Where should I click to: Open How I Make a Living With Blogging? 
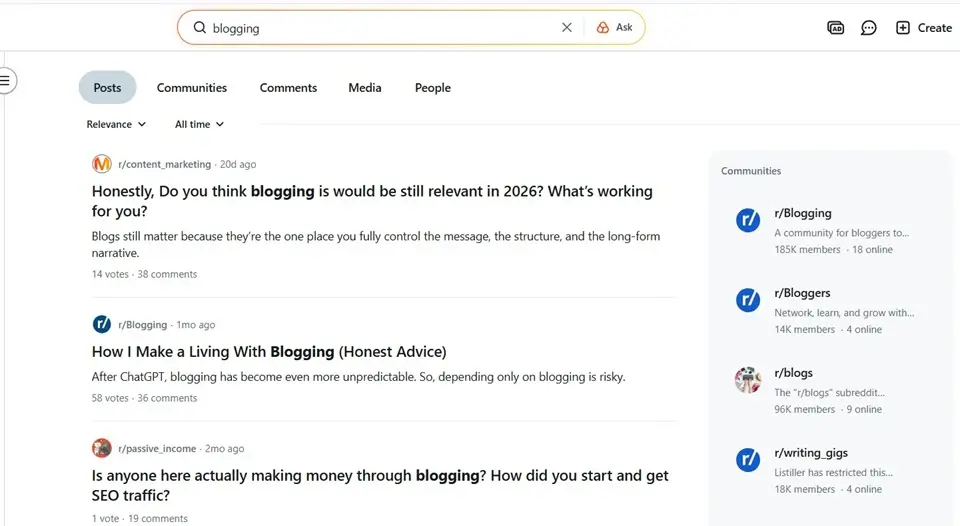269,351
